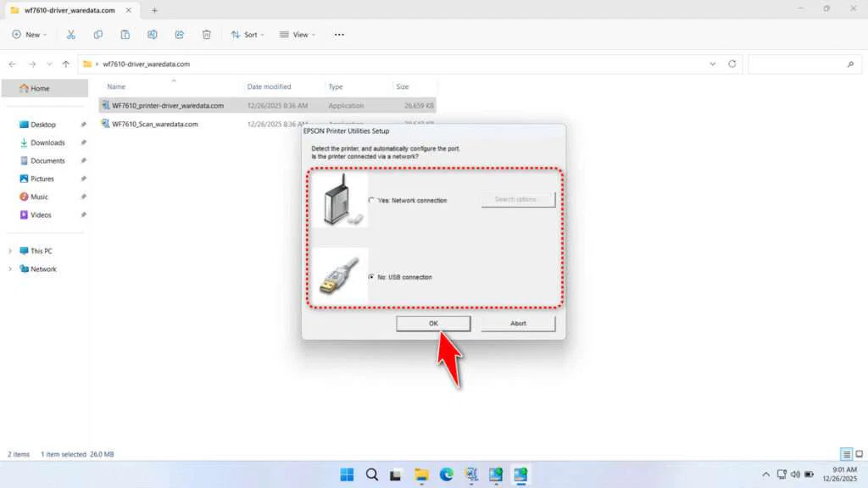Delete the selected file using trash icon
868x488 pixels.
pos(206,35)
